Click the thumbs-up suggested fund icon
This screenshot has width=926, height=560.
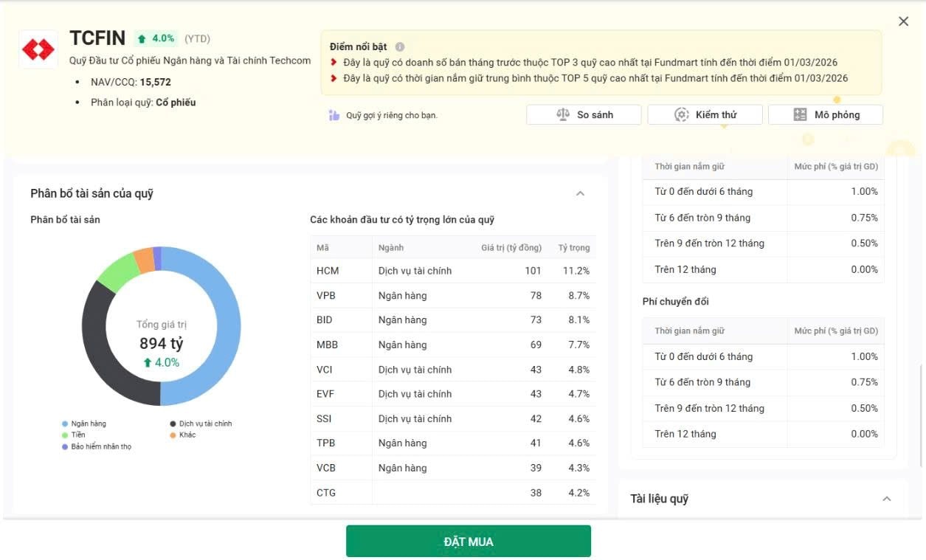point(334,115)
